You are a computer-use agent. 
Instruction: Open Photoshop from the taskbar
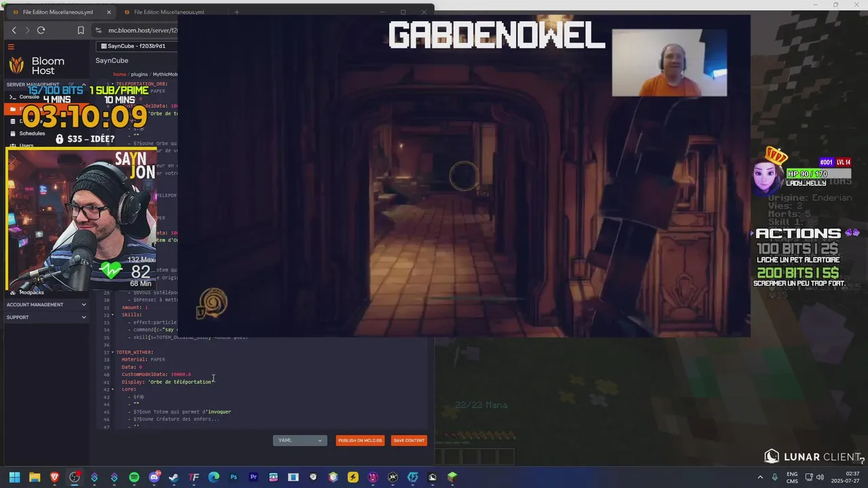click(x=233, y=477)
